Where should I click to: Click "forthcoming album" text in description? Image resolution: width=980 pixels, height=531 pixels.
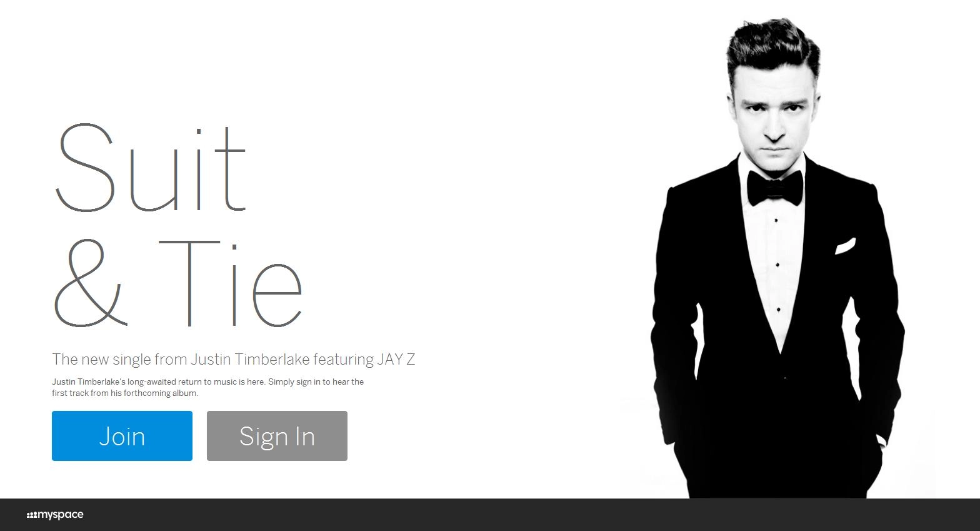(162, 393)
